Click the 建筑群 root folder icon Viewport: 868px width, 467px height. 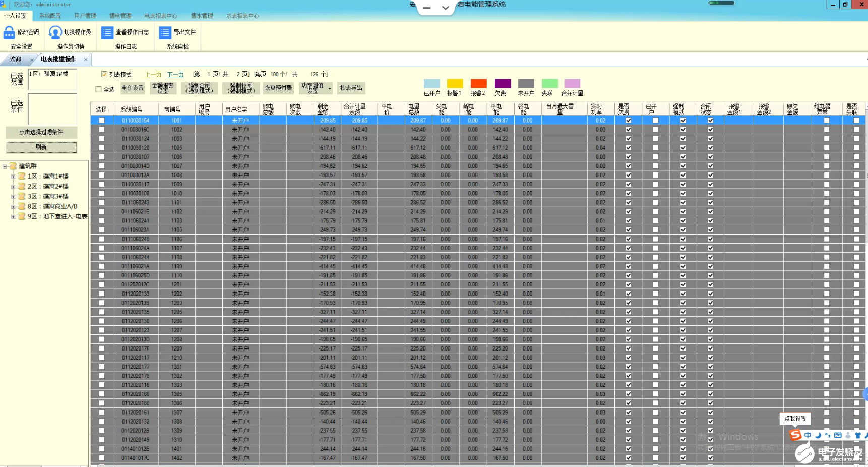pos(13,166)
